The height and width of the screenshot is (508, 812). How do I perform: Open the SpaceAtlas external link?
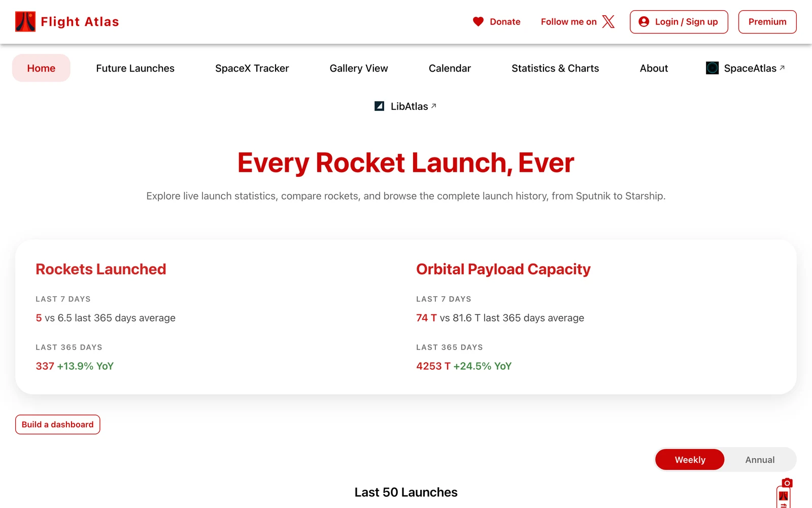pyautogui.click(x=745, y=68)
